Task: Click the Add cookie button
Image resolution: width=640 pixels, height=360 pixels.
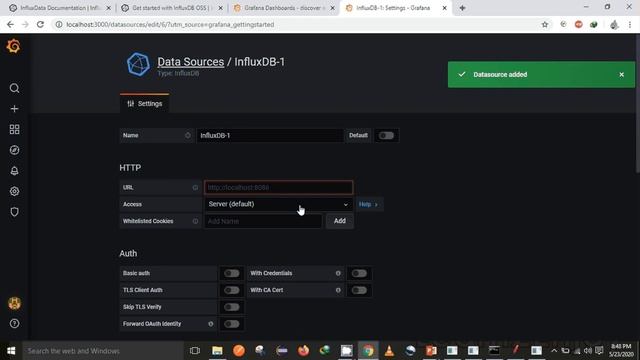Action: pyautogui.click(x=340, y=221)
